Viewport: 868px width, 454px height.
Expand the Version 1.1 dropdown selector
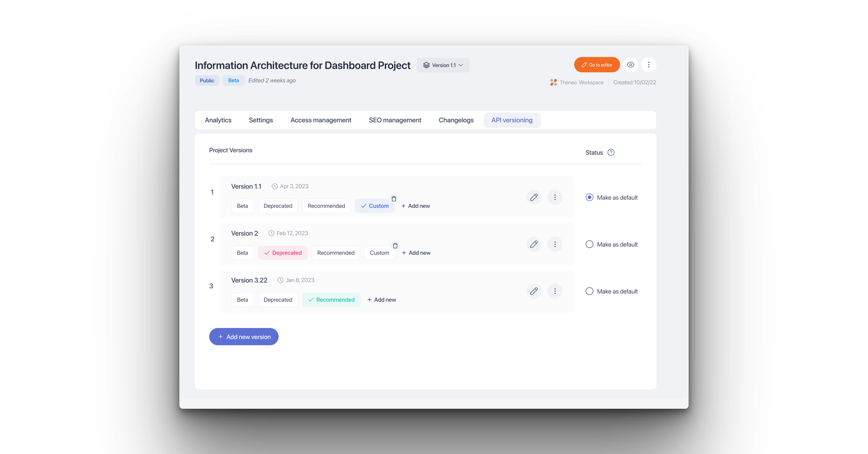[443, 65]
